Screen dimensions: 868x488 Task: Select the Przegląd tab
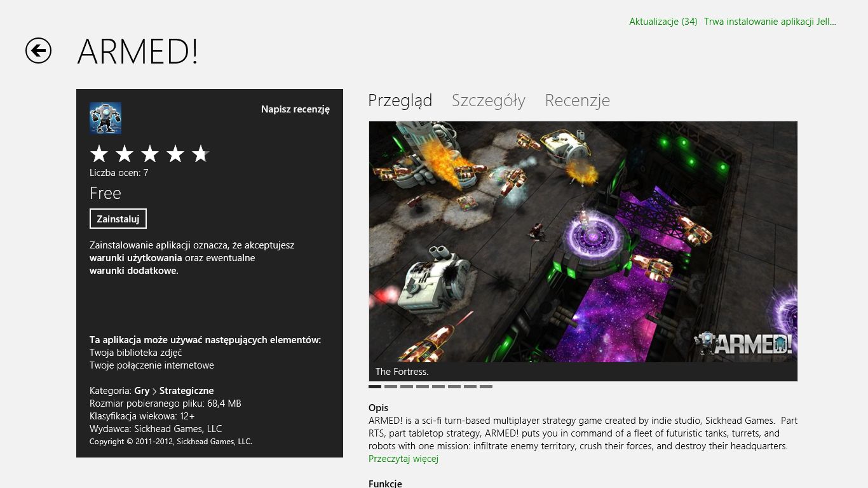[x=400, y=100]
